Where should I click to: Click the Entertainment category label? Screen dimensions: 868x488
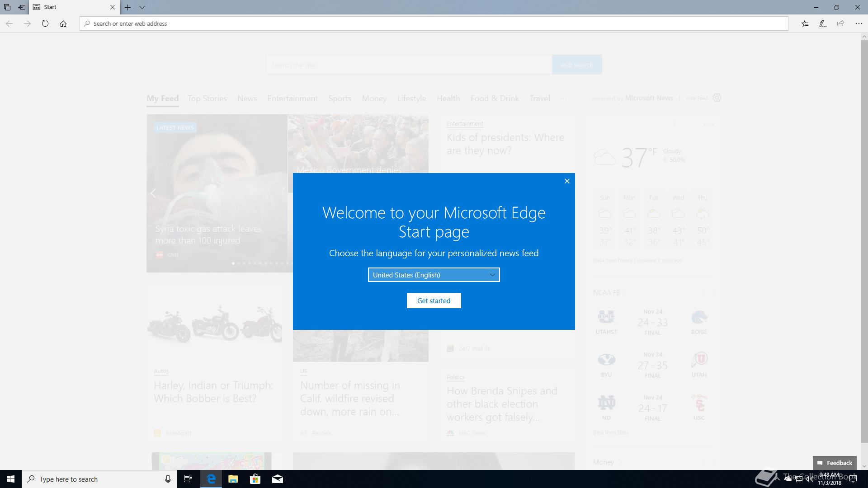(x=465, y=123)
